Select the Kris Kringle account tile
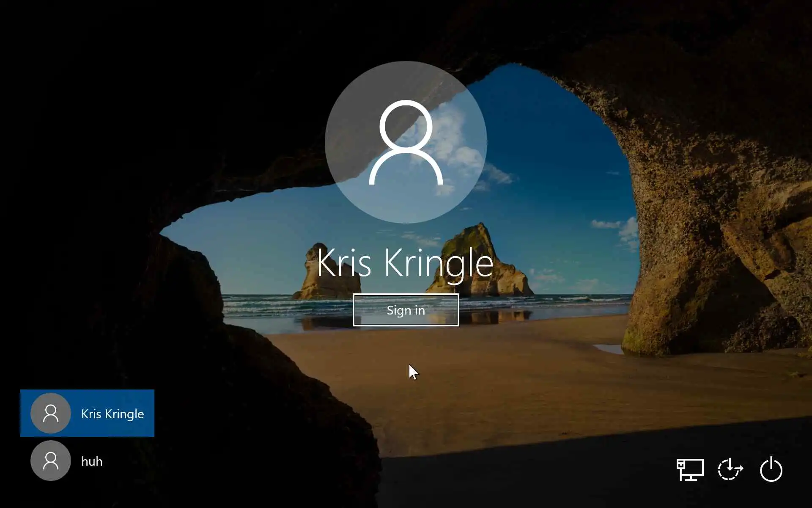 click(x=87, y=413)
